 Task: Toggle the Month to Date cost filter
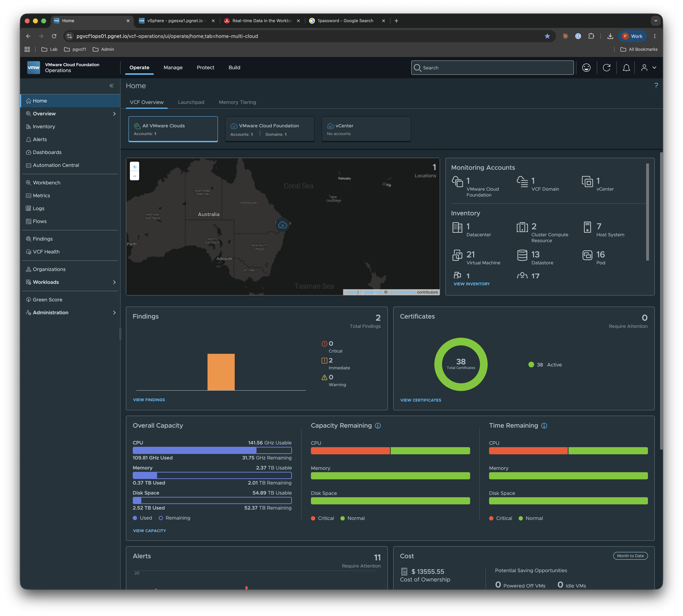630,556
